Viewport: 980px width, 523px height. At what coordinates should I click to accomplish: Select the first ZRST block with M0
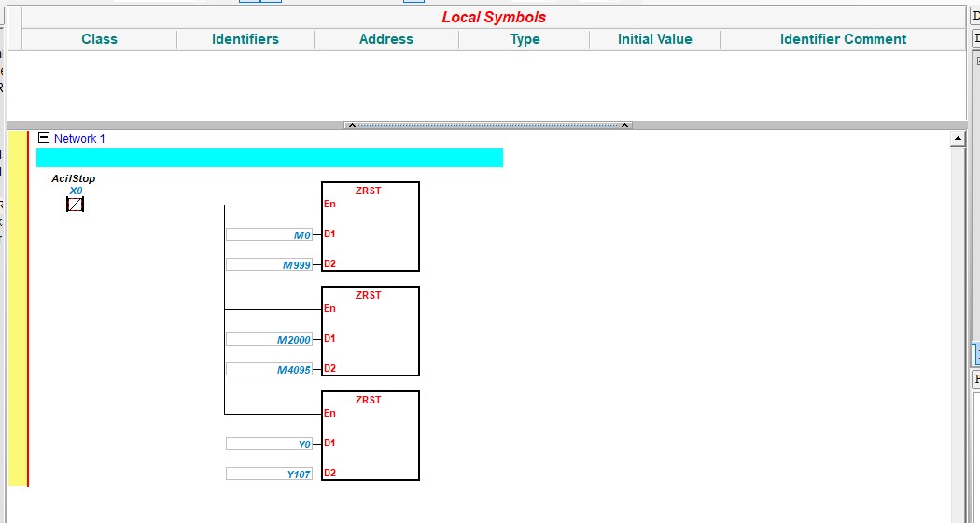370,226
